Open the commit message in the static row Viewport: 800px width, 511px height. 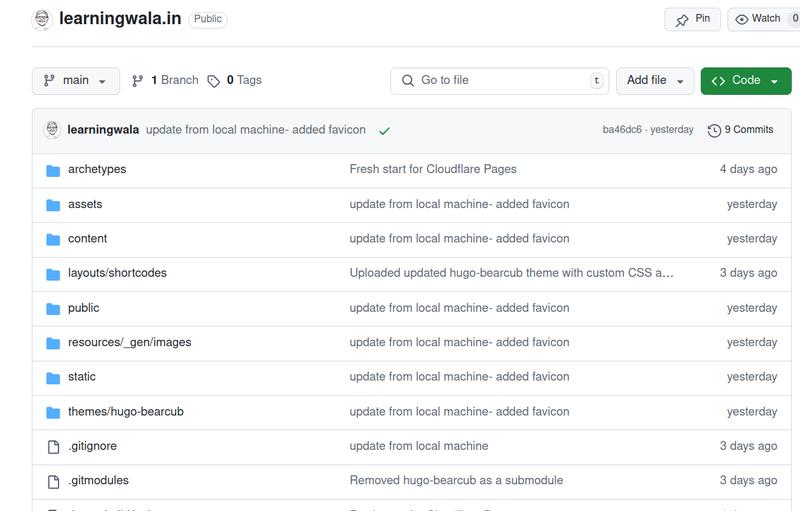pyautogui.click(x=459, y=377)
